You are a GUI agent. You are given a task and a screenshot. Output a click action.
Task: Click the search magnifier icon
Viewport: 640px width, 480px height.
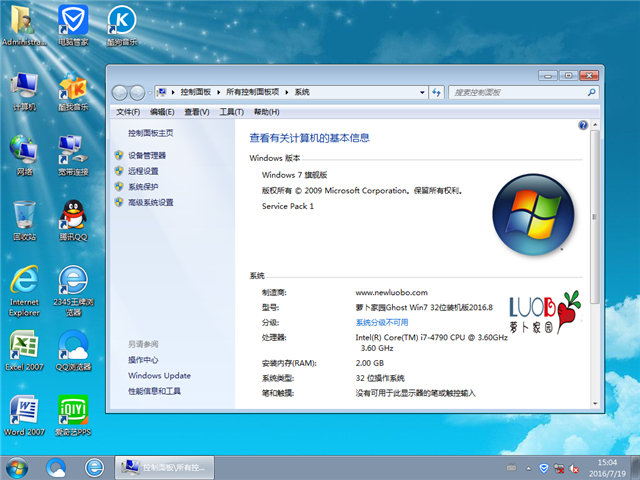591,93
